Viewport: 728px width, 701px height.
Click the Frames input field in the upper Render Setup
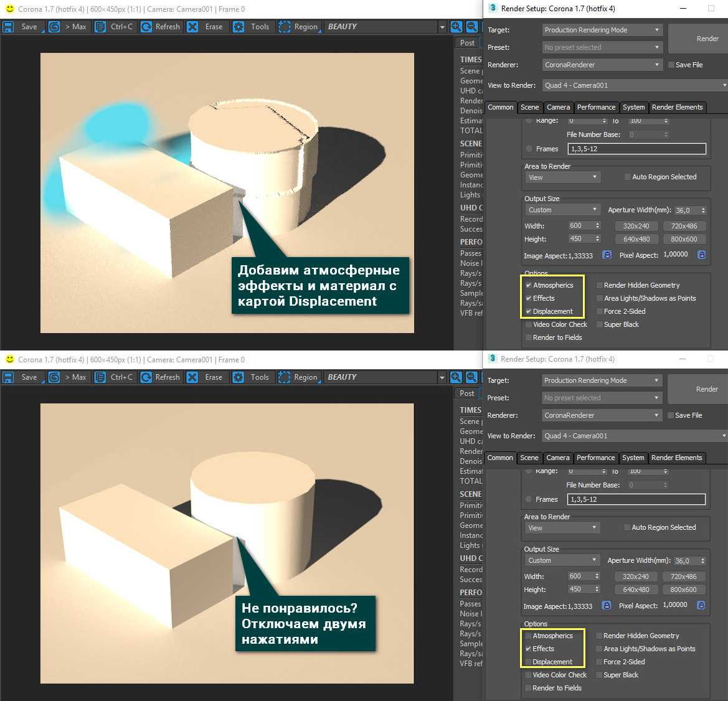(x=636, y=149)
